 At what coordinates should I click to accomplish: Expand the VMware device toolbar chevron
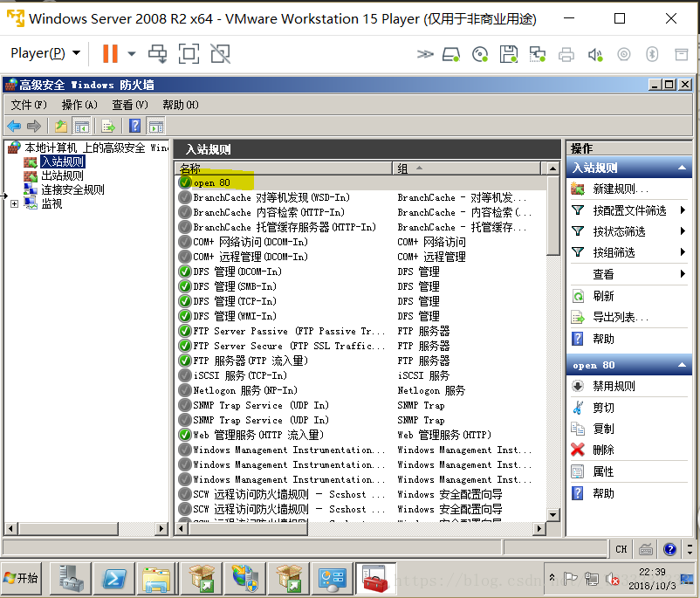pyautogui.click(x=424, y=54)
